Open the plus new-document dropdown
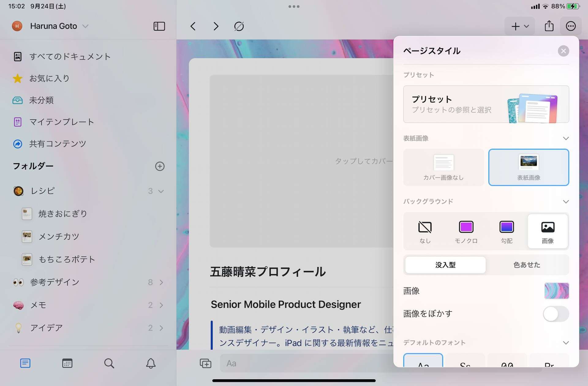Image resolution: width=588 pixels, height=386 pixels. 520,26
